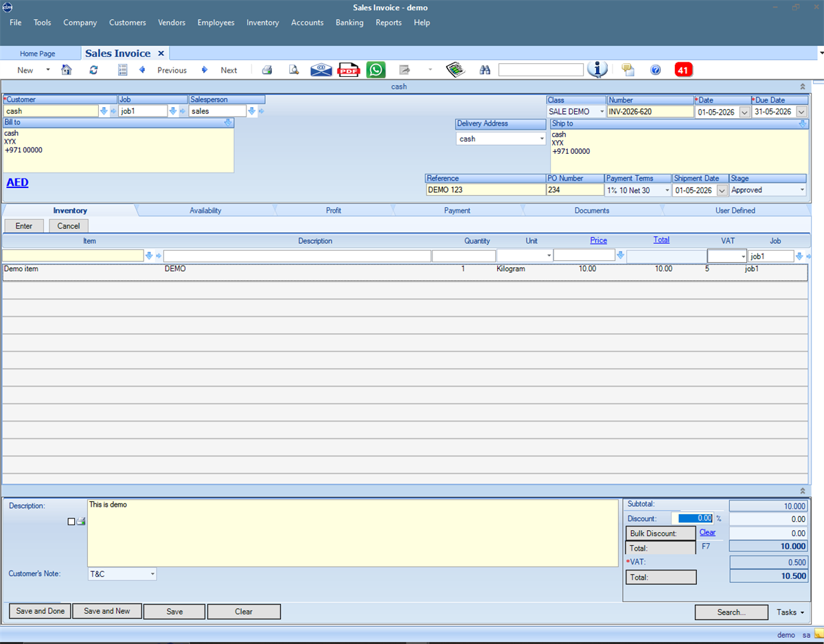The image size is (824, 644).
Task: Switch to the Availability tab
Action: click(205, 211)
